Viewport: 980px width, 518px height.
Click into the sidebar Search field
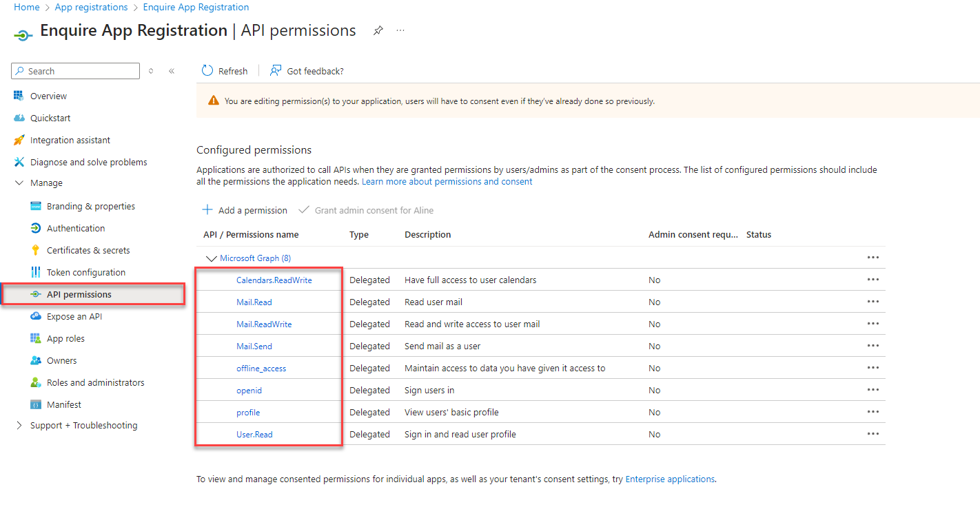pyautogui.click(x=76, y=71)
